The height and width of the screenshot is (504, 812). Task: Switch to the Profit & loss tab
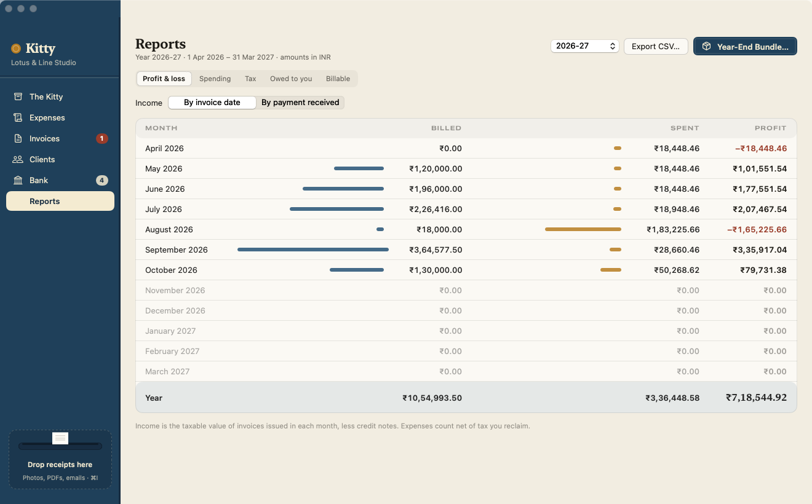(164, 79)
